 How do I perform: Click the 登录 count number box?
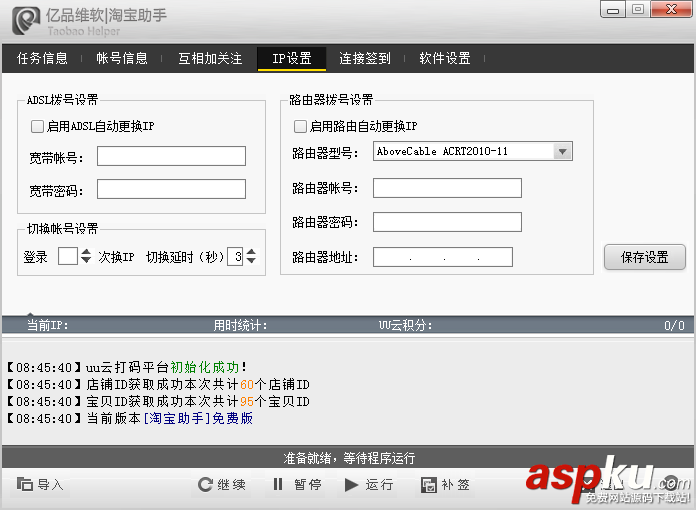tap(68, 256)
